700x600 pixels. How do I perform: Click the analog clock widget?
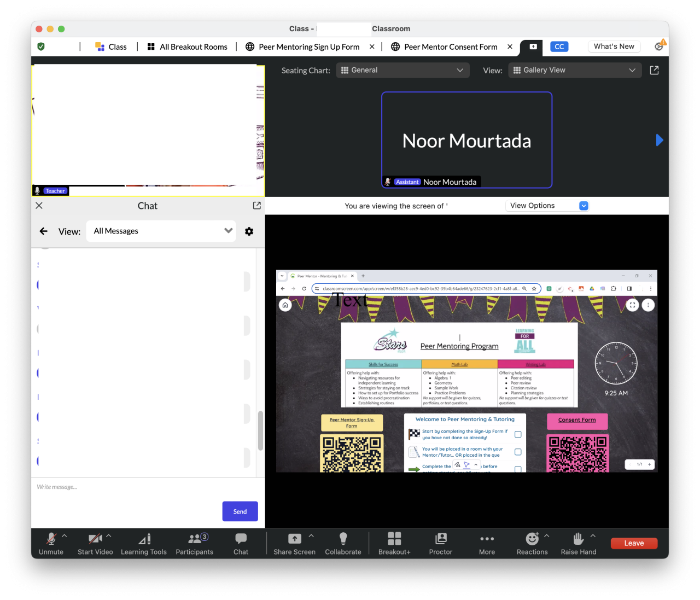click(x=616, y=363)
